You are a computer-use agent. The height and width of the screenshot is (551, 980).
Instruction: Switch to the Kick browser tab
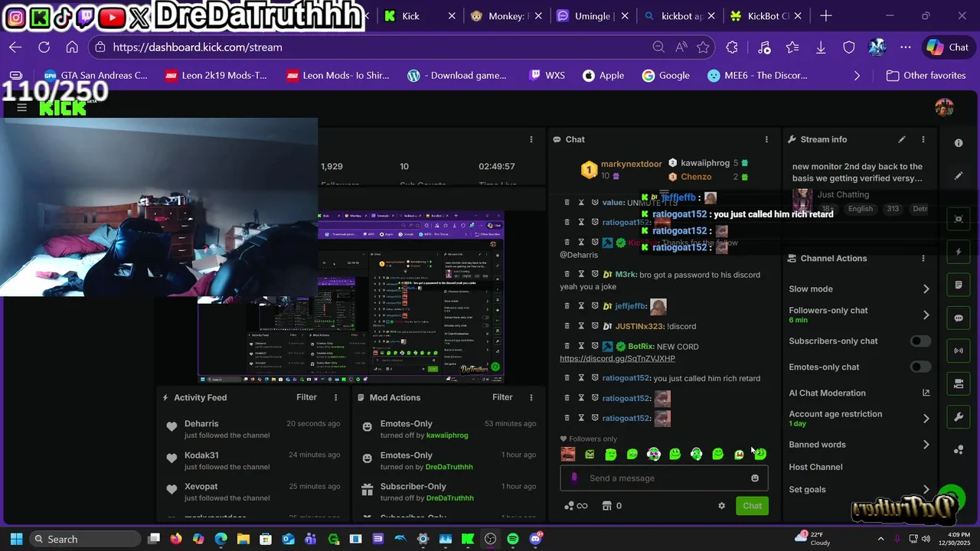(420, 15)
